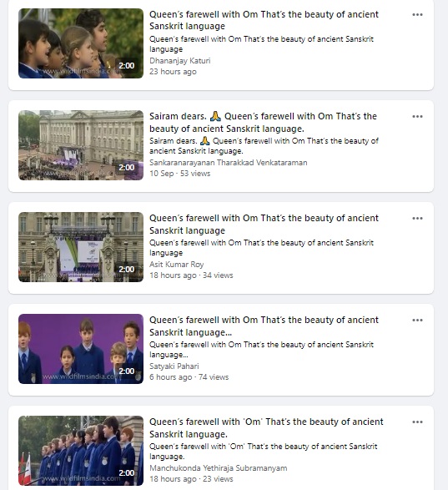This screenshot has height=490, width=448.
Task: Open Satyaki Pahari's video title ending with ellipsis
Action: click(264, 326)
